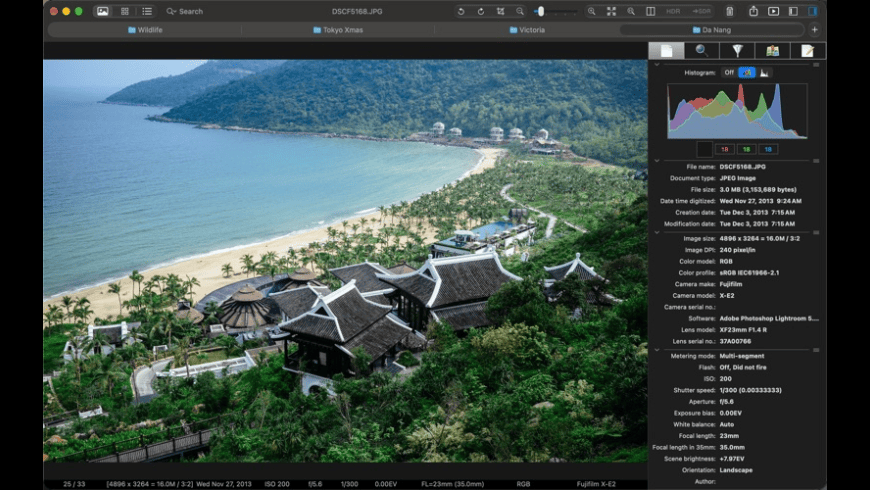Select the Da Nang folder tab
Screen dimensions: 870x490
coord(712,30)
